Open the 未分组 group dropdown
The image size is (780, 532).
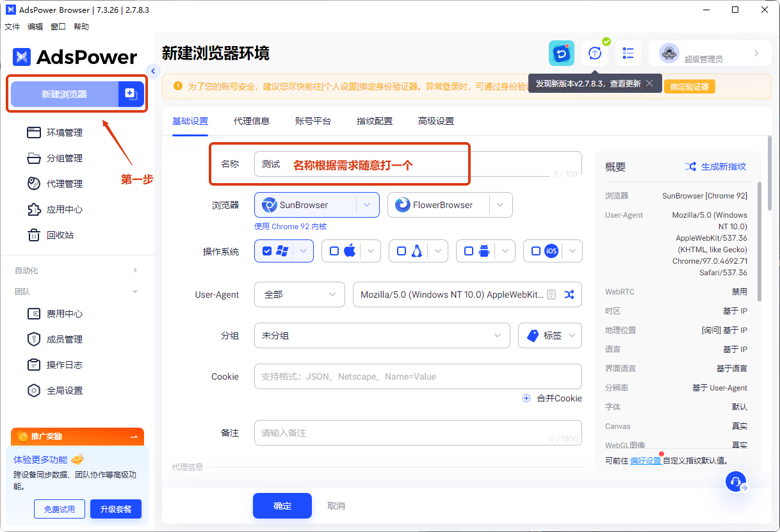coord(382,335)
